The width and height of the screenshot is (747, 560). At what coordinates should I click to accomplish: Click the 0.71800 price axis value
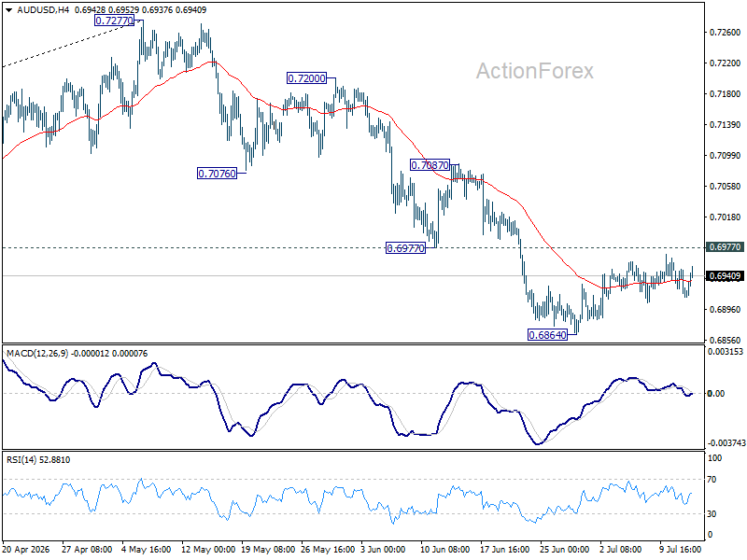726,94
